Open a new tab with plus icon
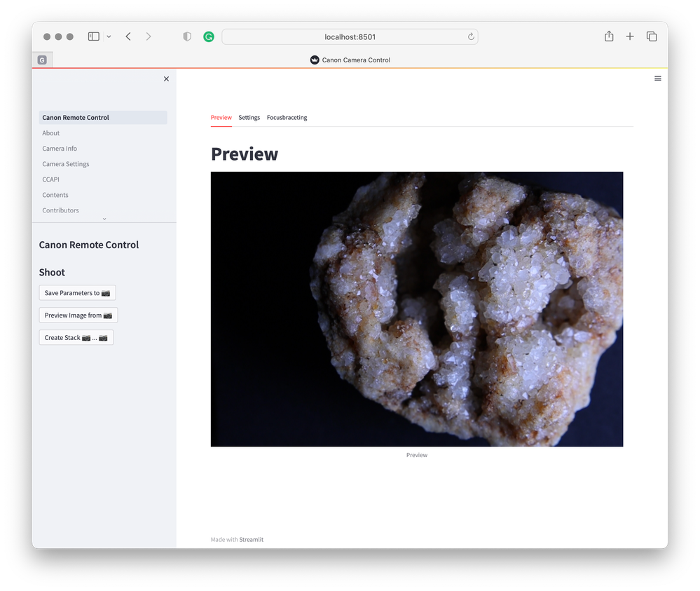700x591 pixels. coord(630,36)
